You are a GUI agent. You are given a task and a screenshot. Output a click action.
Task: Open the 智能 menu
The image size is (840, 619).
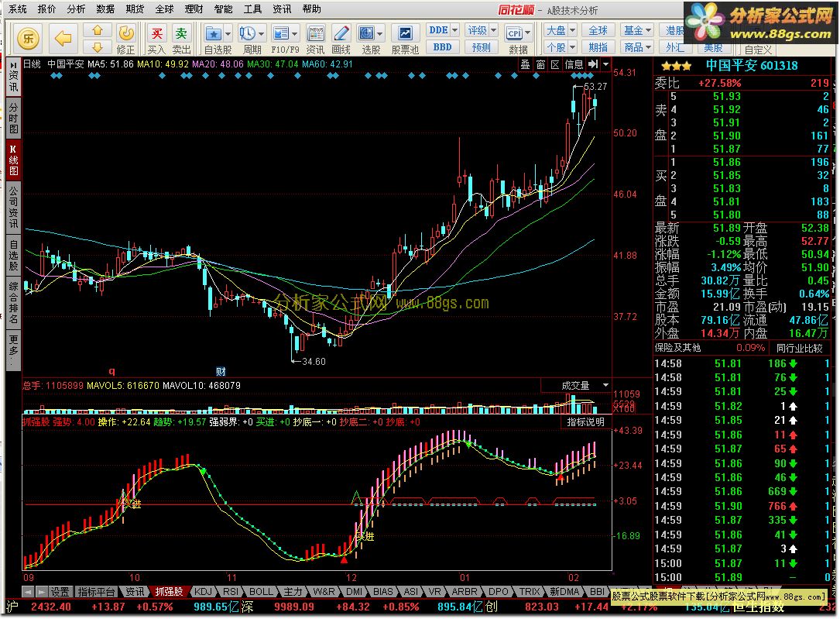click(223, 9)
